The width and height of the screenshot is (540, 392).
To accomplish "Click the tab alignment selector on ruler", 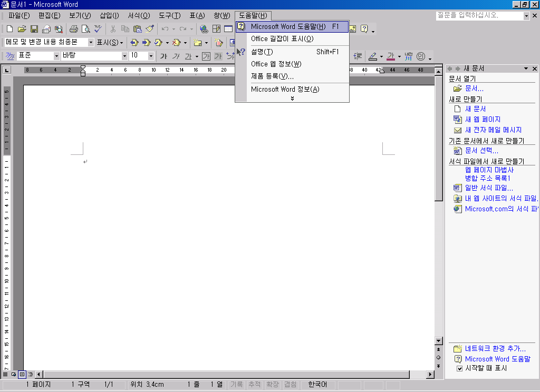I will point(6,70).
